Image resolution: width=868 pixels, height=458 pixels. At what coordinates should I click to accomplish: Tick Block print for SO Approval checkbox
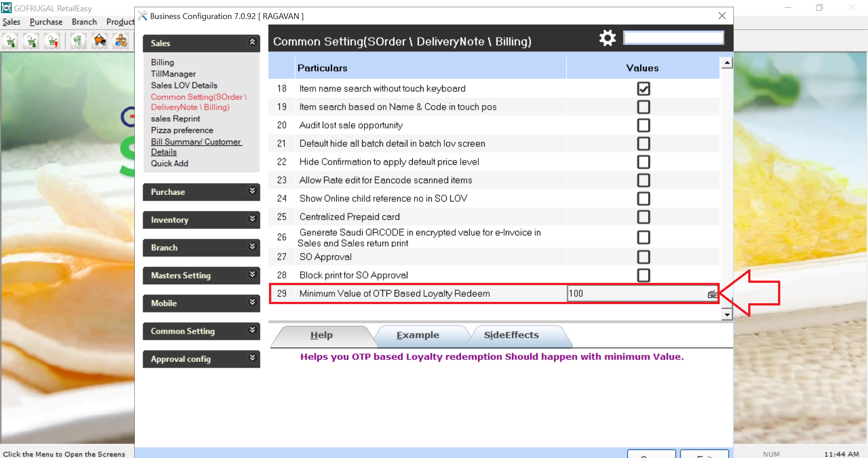[643, 275]
